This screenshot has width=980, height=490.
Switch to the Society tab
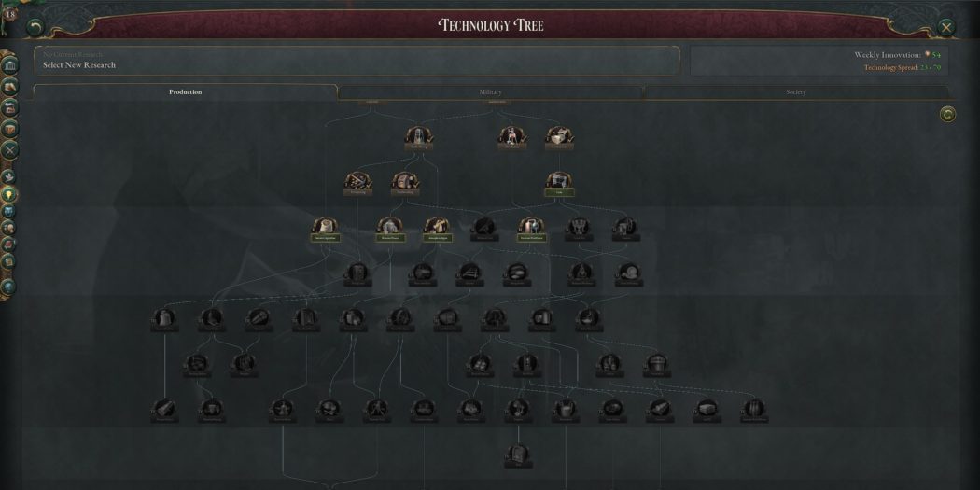(x=795, y=91)
